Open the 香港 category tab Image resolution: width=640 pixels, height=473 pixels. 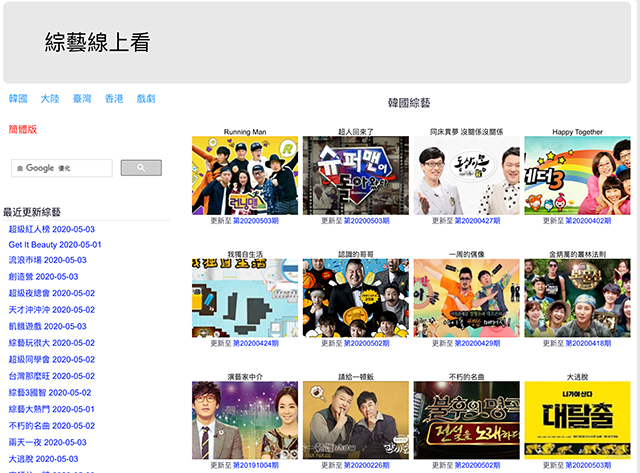tap(114, 98)
